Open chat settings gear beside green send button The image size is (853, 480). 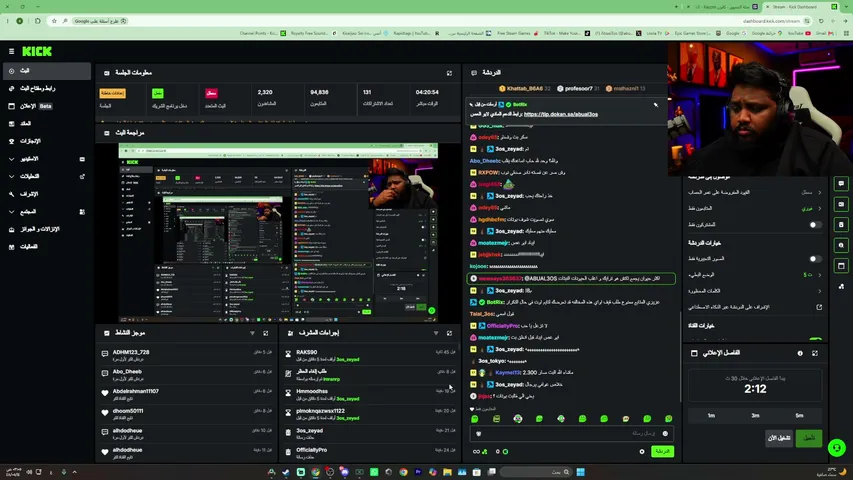[x=642, y=452]
